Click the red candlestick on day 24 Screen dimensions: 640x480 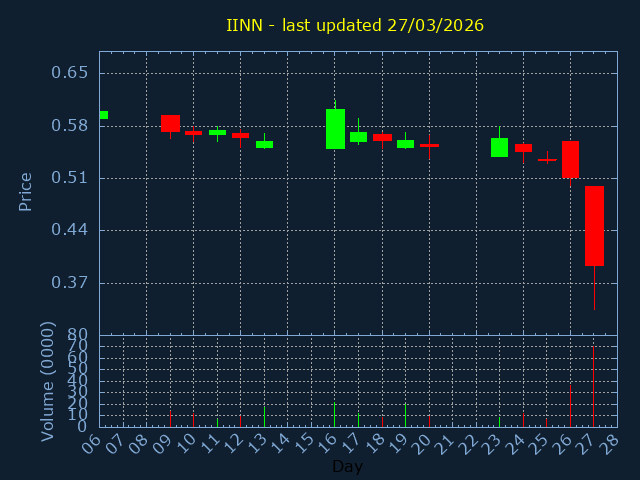523,148
